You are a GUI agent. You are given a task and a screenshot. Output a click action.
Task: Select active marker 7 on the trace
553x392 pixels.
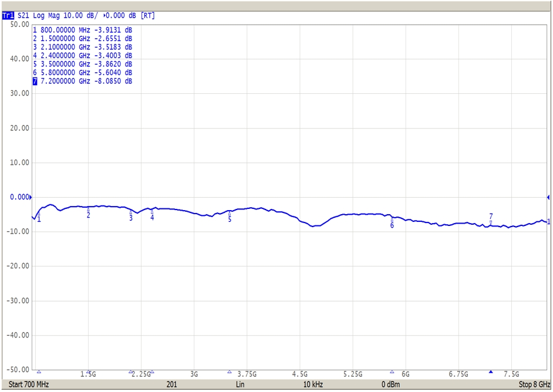(x=491, y=221)
